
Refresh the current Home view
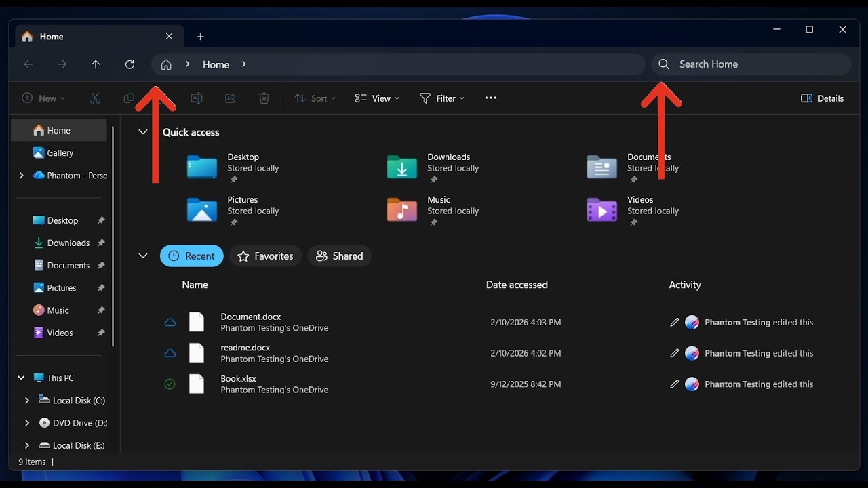tap(130, 64)
